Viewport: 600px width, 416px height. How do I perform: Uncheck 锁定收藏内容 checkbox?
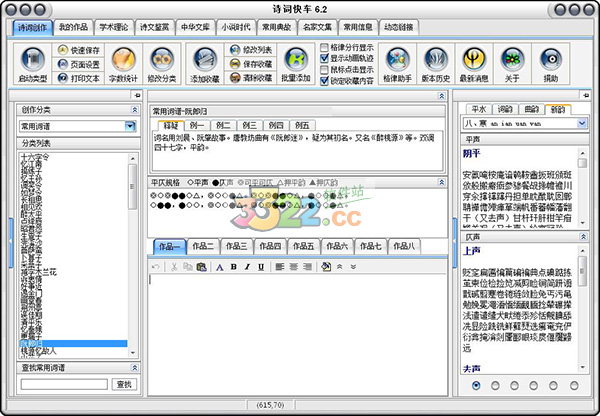click(324, 81)
